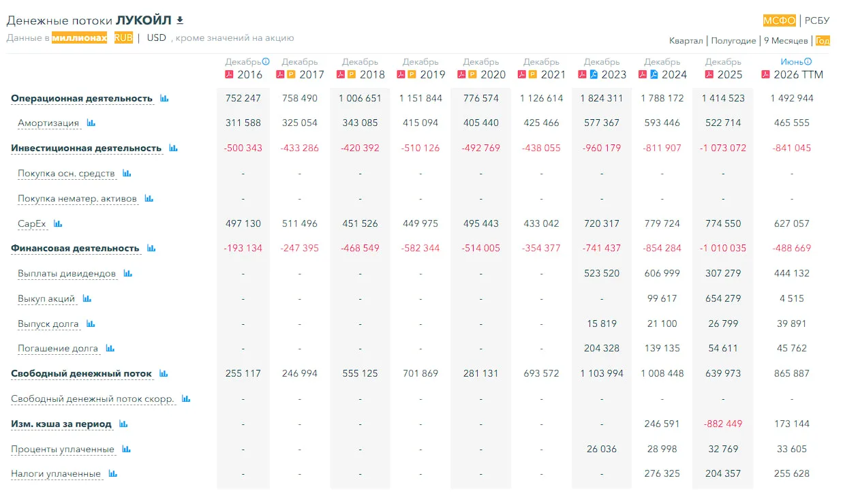Open the Свободный денежный поток row label
The height and width of the screenshot is (504, 843).
click(82, 374)
